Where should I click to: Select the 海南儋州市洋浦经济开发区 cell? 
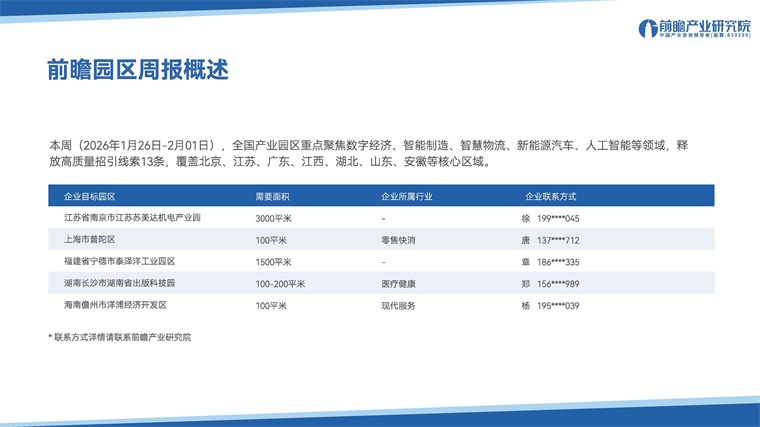coord(115,305)
